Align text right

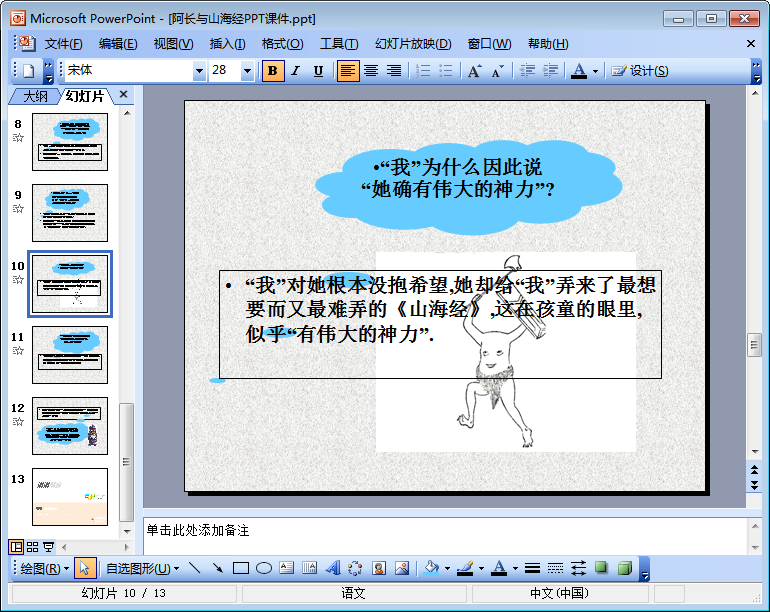tap(394, 71)
